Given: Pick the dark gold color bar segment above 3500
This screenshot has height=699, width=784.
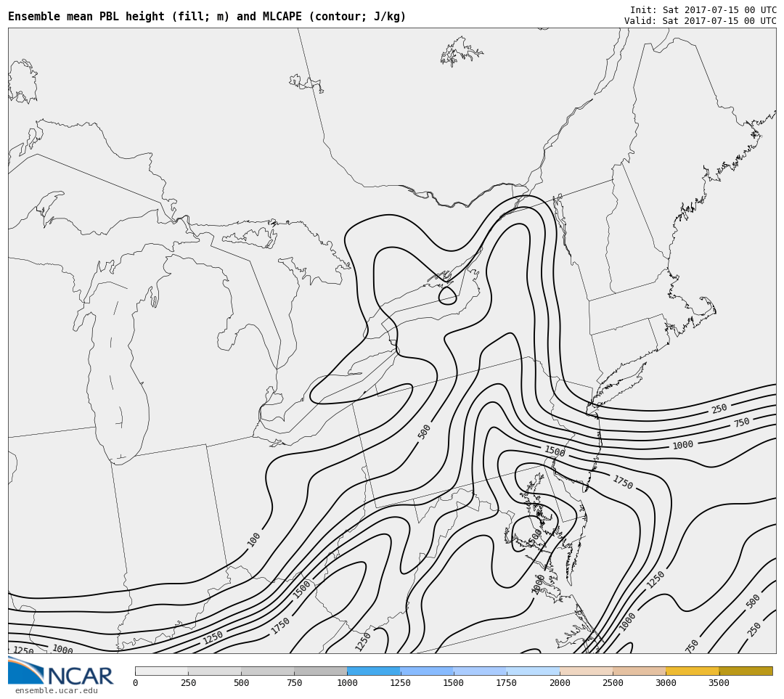Looking at the screenshot, I should point(746,671).
